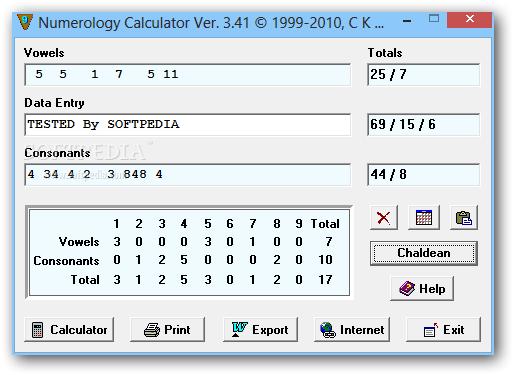Viewport: 514px width, 375px height.
Task: Click the Vowels row label in table
Action: click(x=79, y=242)
